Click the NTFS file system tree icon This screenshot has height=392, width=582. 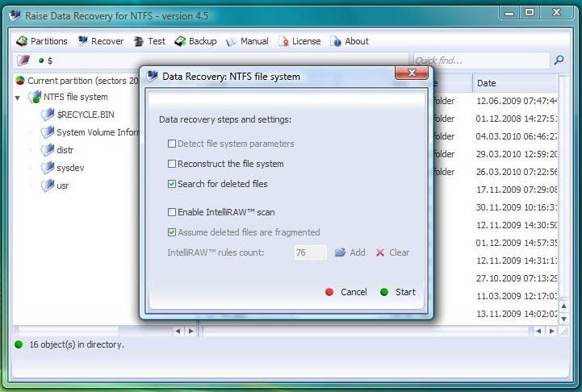(x=35, y=97)
